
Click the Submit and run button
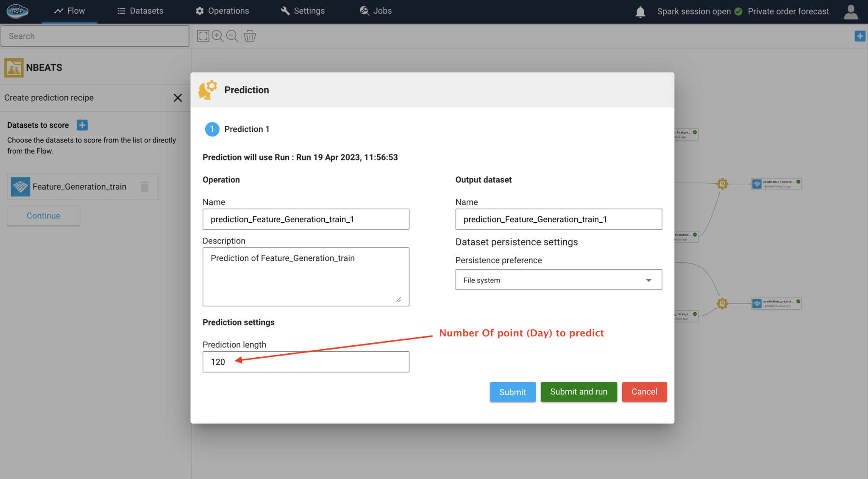point(579,392)
